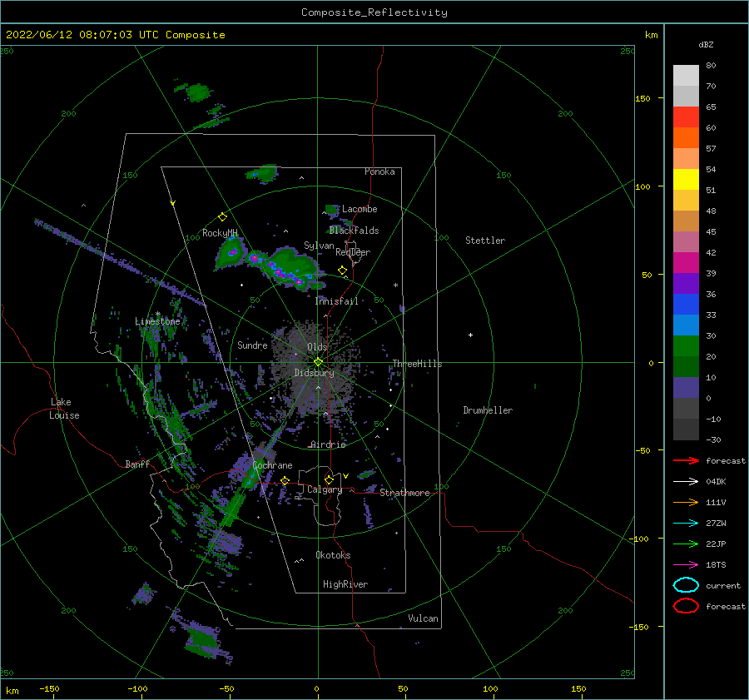Click the Sundre label
The width and height of the screenshot is (749, 700).
tap(253, 345)
